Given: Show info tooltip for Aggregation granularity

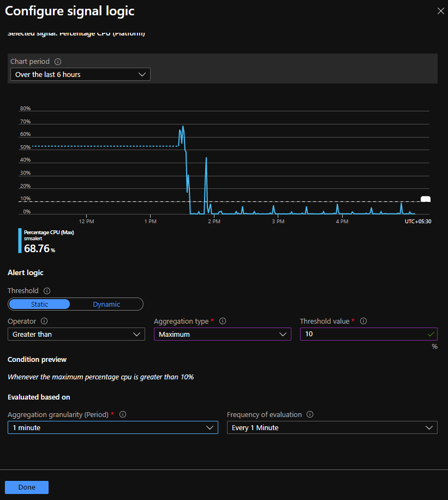Looking at the screenshot, I should point(123,414).
